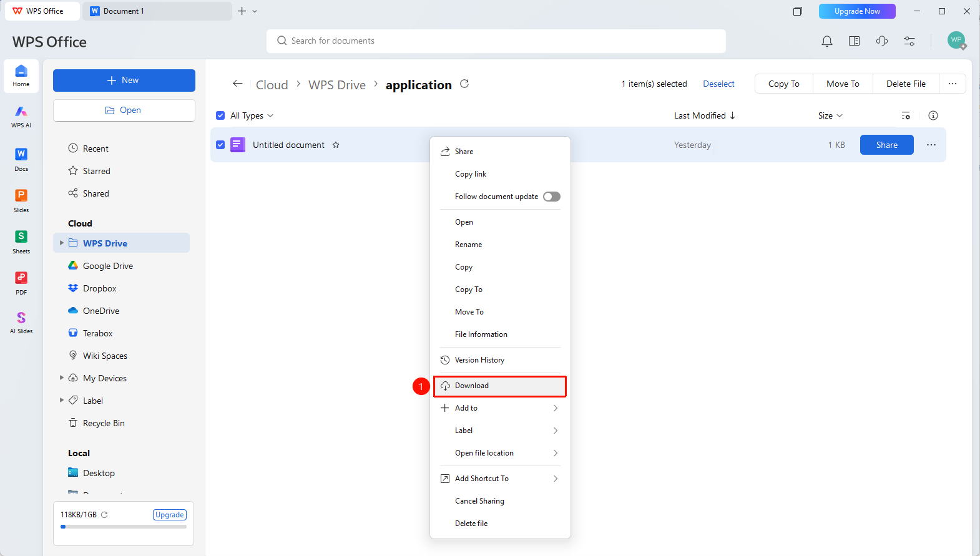Click the blue New button
This screenshot has width=980, height=556.
(124, 80)
